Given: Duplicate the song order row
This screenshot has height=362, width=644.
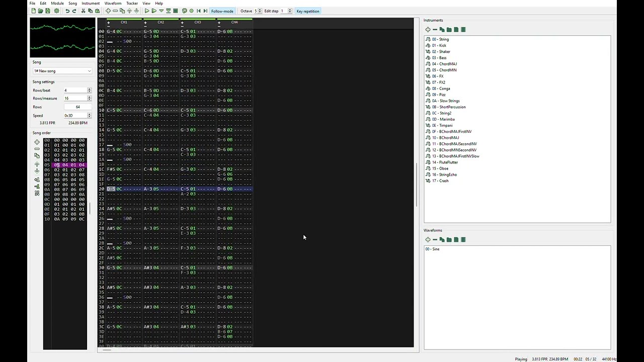Looking at the screenshot, I should coord(37,155).
